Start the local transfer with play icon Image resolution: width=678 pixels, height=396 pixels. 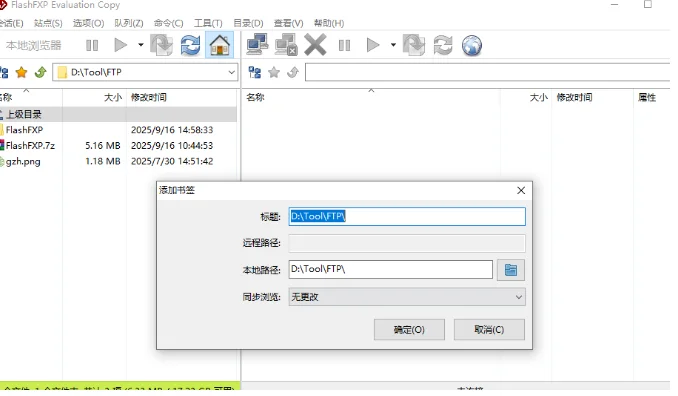tap(120, 45)
